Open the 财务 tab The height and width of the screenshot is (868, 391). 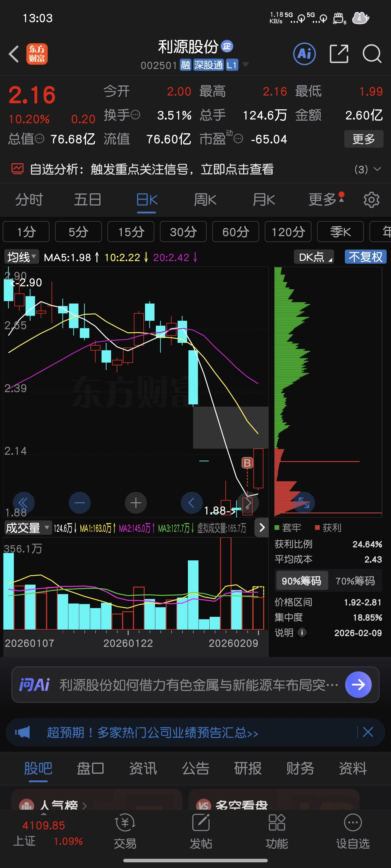[300, 769]
